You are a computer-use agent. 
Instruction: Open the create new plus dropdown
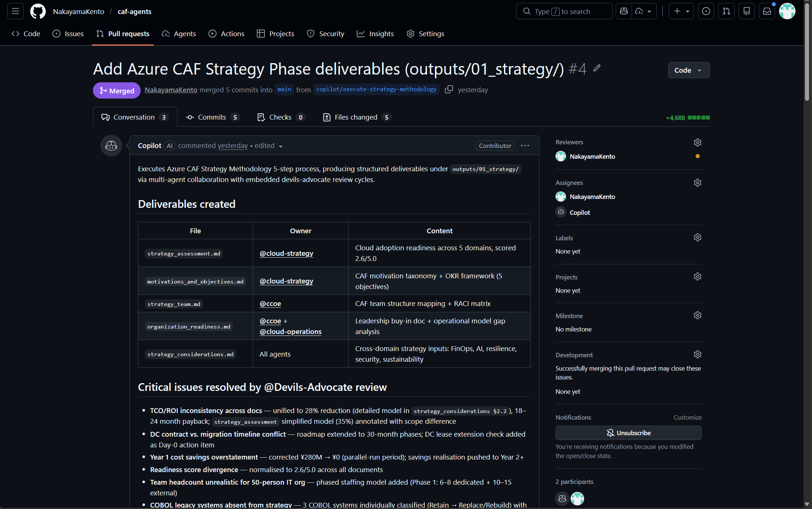(x=681, y=11)
